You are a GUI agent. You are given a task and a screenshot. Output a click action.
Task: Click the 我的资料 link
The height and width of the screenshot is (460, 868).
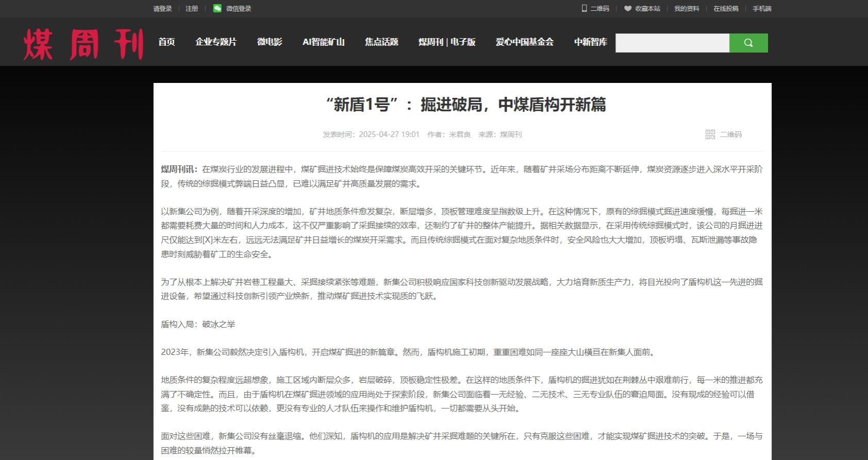coord(687,8)
